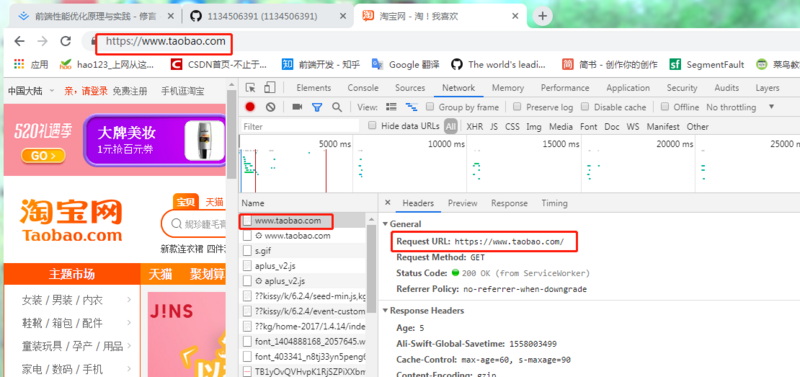
Task: Open the Timing tab of request
Action: point(554,203)
